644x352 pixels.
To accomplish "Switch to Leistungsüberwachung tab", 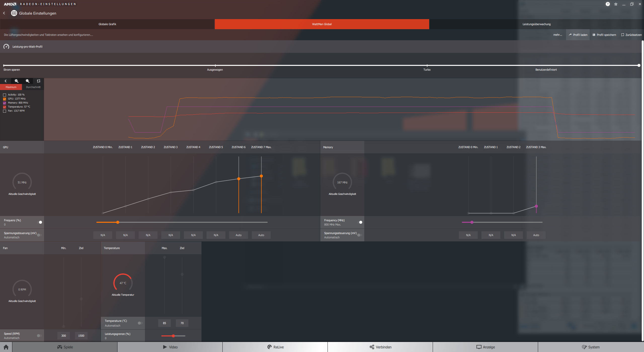I will (x=536, y=24).
